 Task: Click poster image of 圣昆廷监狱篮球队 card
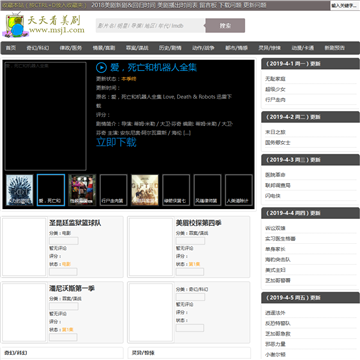(x=24, y=247)
